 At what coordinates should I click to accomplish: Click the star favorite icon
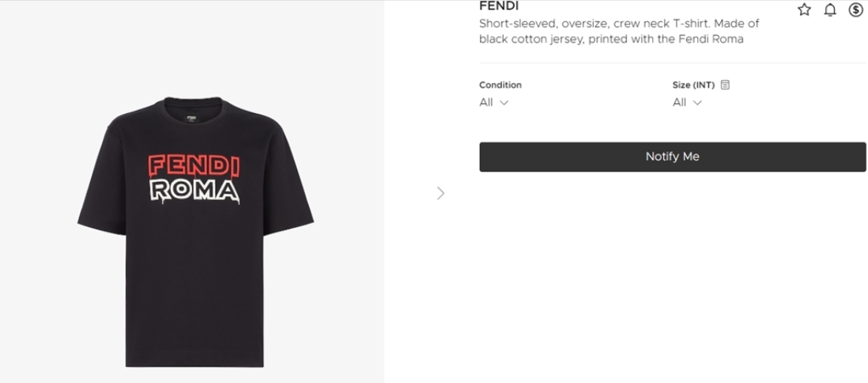(805, 9)
